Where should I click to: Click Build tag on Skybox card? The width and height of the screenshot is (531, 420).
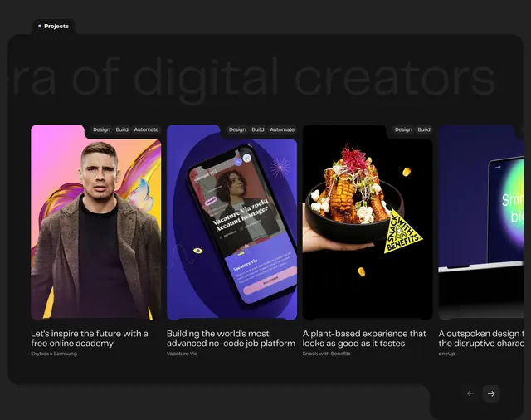pos(122,129)
